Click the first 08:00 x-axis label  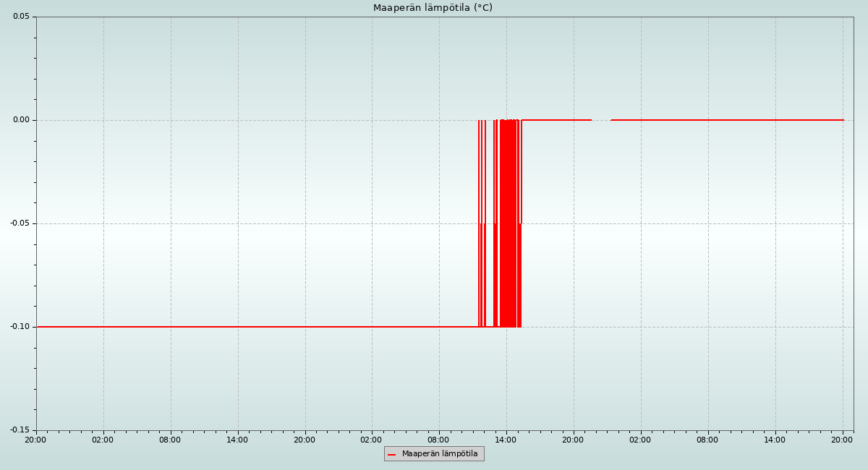tap(170, 440)
